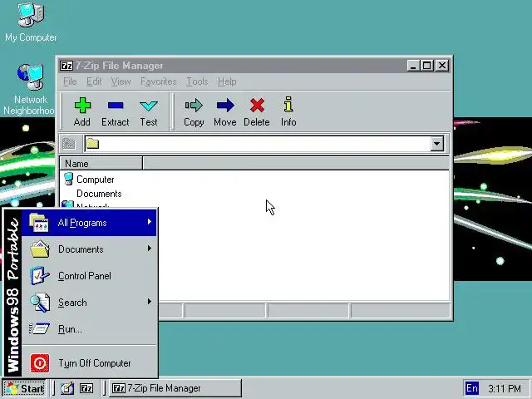The image size is (532, 399).
Task: Open the Tools menu
Action: (x=197, y=81)
